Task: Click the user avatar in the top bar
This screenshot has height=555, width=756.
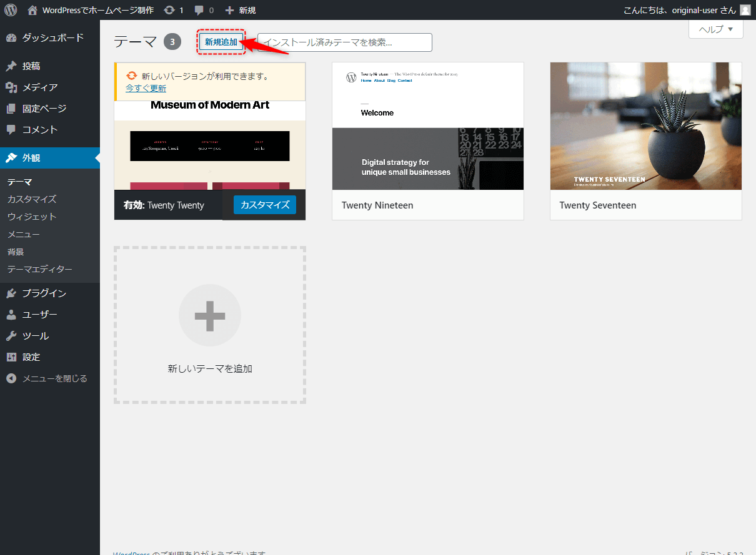Action: tap(745, 10)
